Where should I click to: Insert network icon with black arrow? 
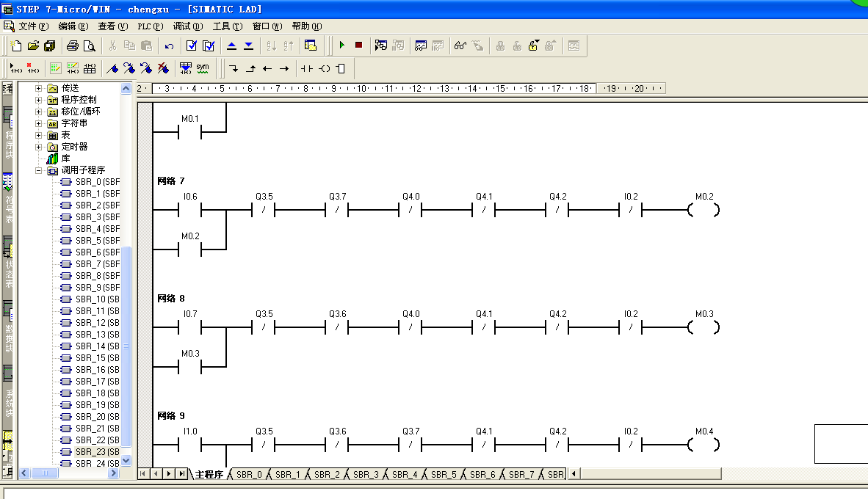pyautogui.click(x=16, y=68)
